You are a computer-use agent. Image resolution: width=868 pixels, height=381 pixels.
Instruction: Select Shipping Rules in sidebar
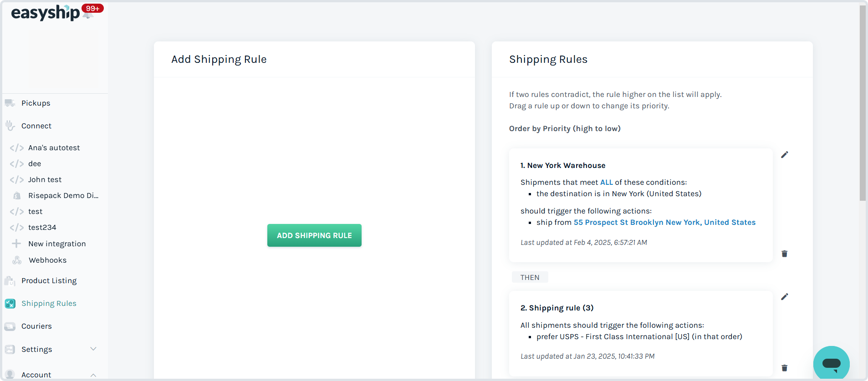(49, 303)
